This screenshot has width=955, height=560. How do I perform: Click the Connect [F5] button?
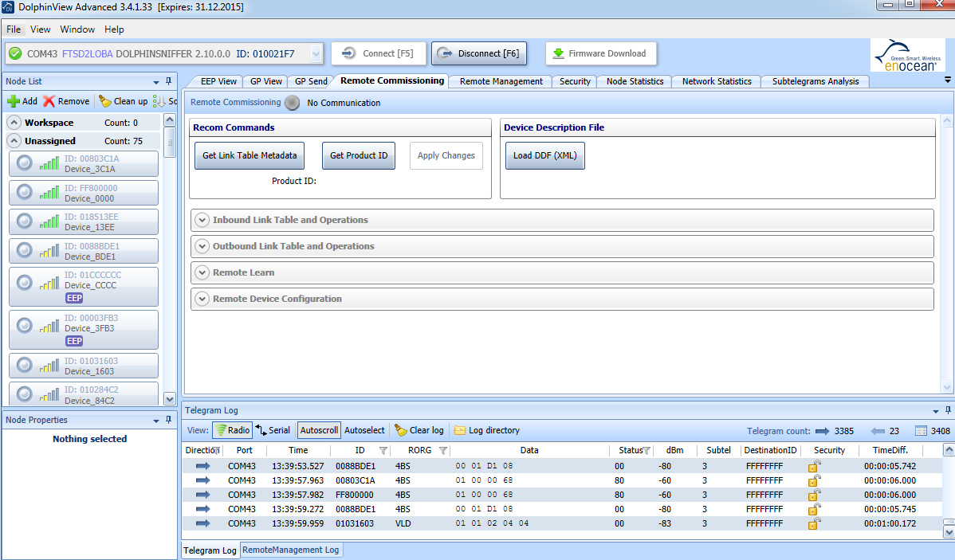coord(379,53)
